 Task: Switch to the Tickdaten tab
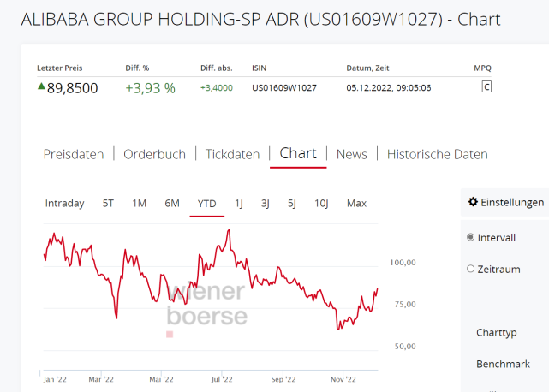(232, 154)
